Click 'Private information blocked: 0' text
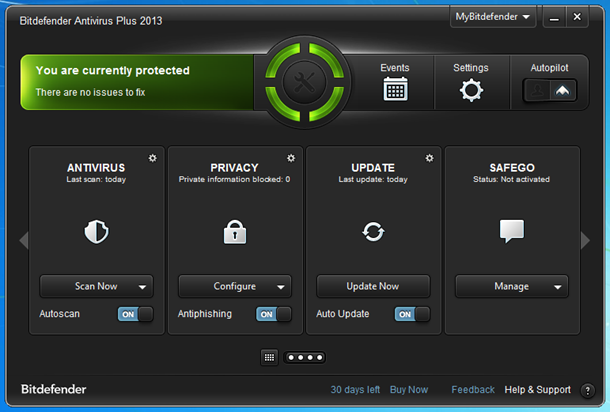Screen dimensions: 610x412 234,179
